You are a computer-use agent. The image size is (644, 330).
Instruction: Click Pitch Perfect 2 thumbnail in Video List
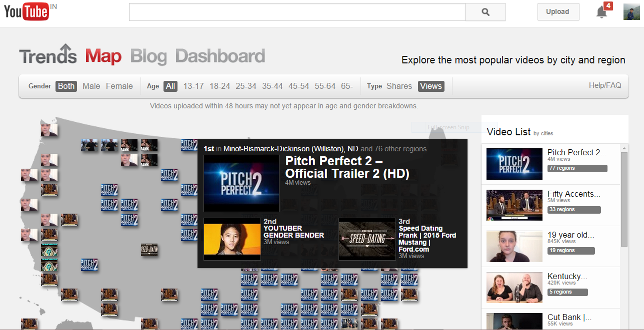[514, 164]
